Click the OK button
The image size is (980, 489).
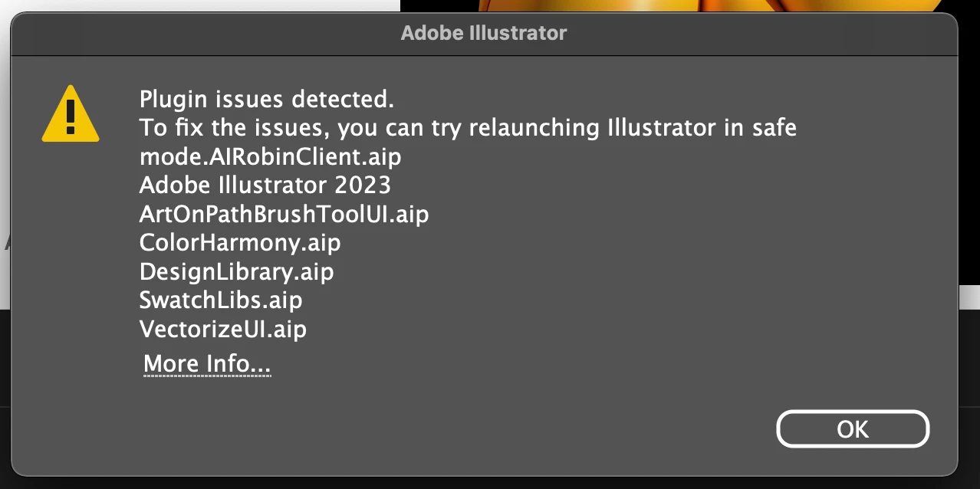click(853, 429)
